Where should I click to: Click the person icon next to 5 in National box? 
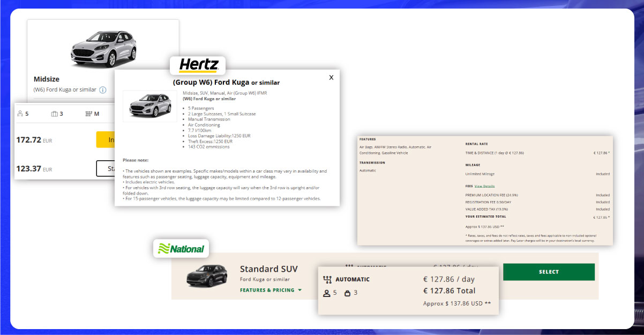point(326,293)
